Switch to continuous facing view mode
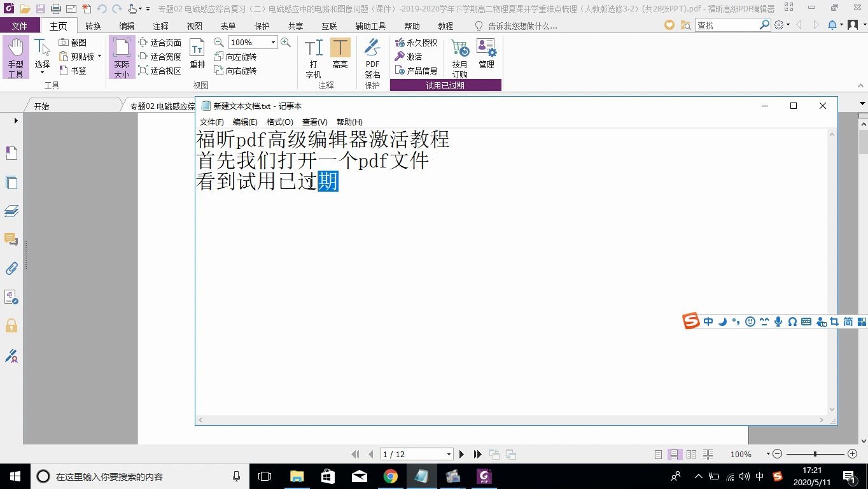868x489 pixels. point(708,455)
